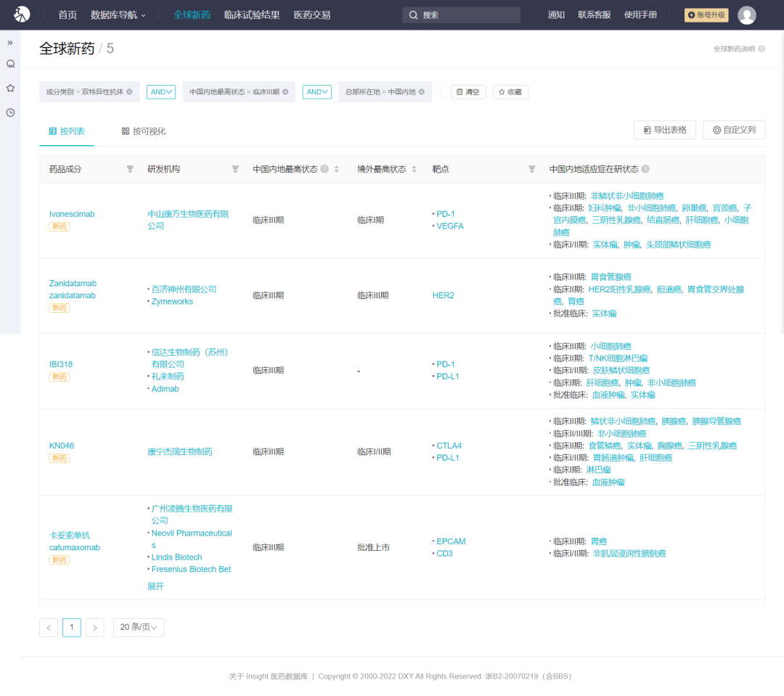This screenshot has width=784, height=696.
Task: Open the 自定义列 column settings
Action: (734, 130)
